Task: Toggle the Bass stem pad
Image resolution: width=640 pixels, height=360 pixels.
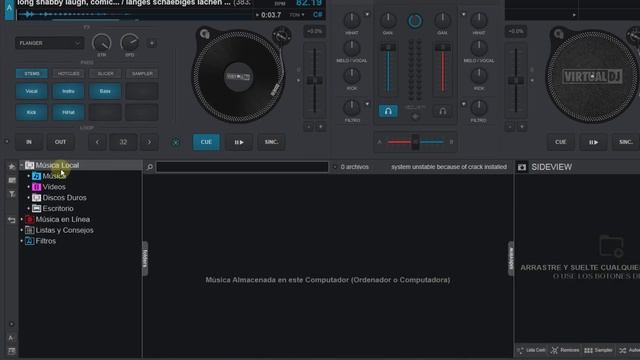Action: pyautogui.click(x=105, y=91)
